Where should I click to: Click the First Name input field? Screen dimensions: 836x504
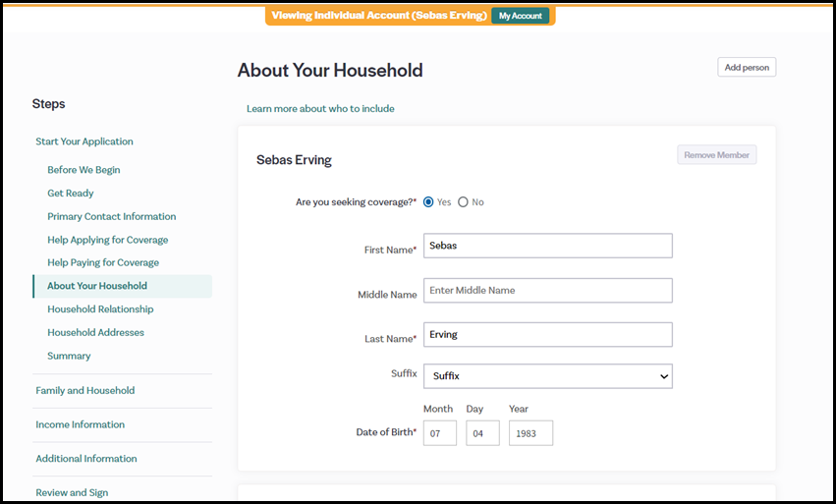[x=547, y=246]
